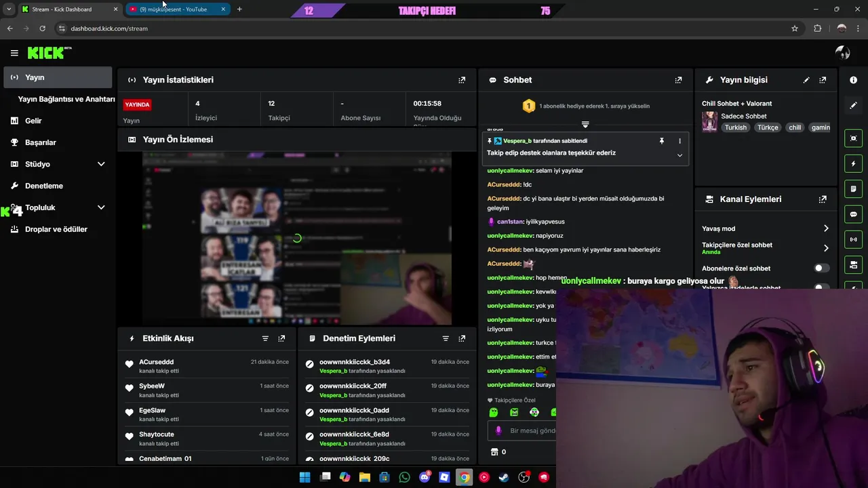This screenshot has width=868, height=488.
Task: Click the gift icon below message box
Action: click(x=494, y=452)
